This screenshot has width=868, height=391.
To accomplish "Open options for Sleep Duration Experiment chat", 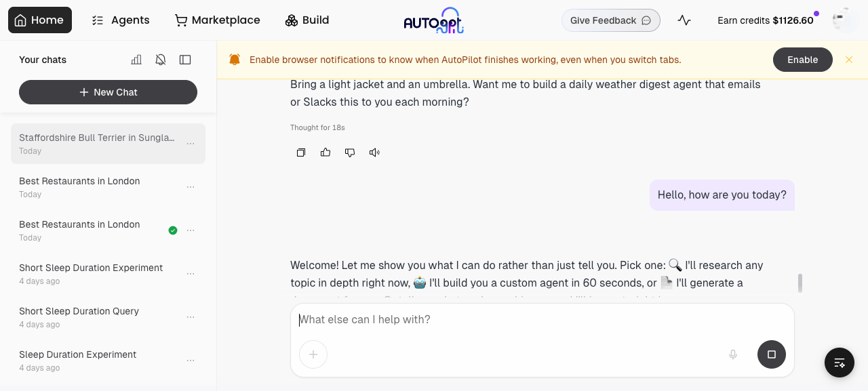I will pos(191,361).
